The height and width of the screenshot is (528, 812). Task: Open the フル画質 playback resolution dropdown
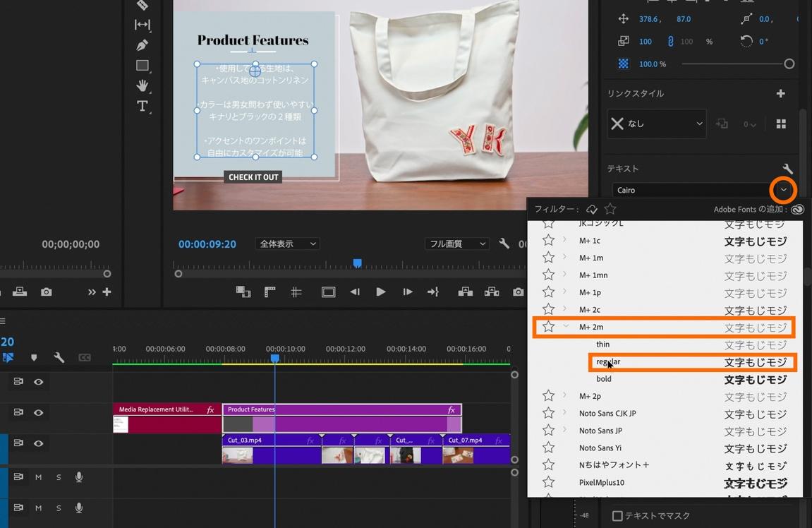[456, 244]
